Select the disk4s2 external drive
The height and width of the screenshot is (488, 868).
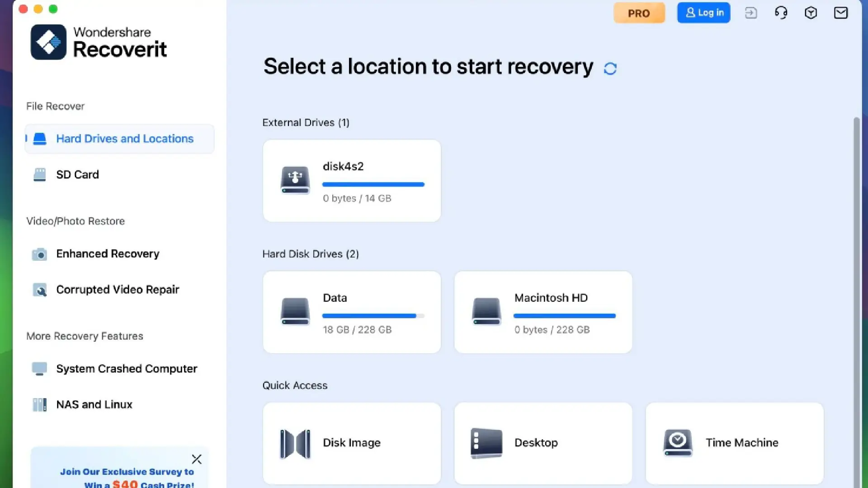(x=352, y=180)
